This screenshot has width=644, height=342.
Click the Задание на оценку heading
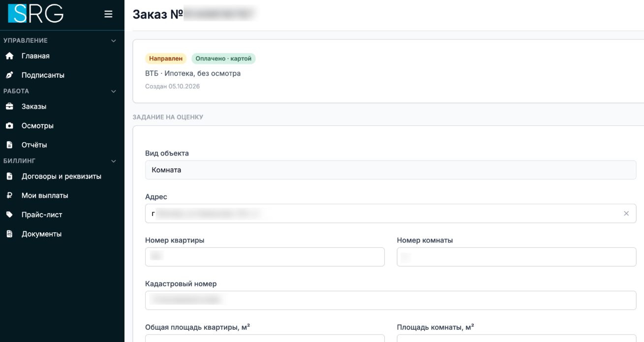click(168, 117)
